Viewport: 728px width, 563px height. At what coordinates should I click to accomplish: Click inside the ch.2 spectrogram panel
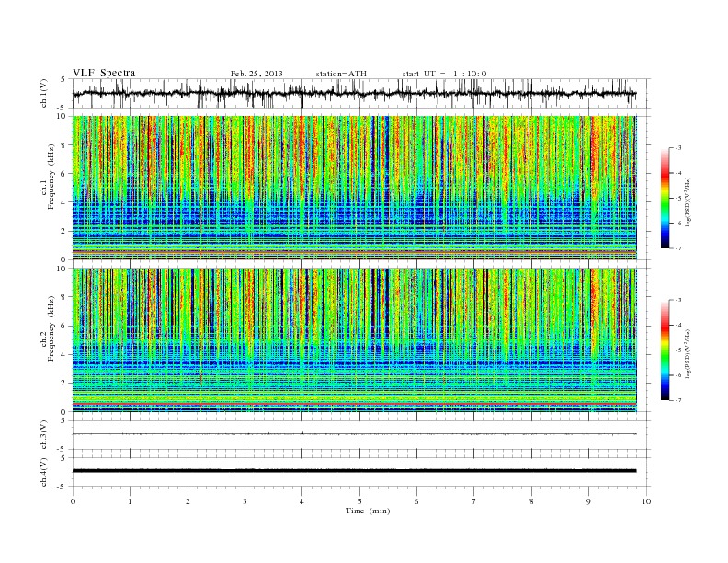click(x=354, y=340)
